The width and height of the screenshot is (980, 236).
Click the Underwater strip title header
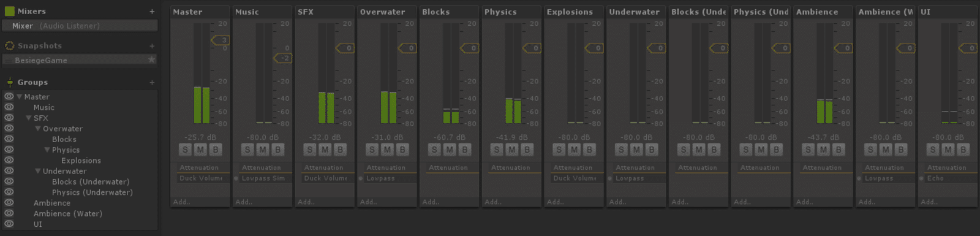click(x=636, y=12)
